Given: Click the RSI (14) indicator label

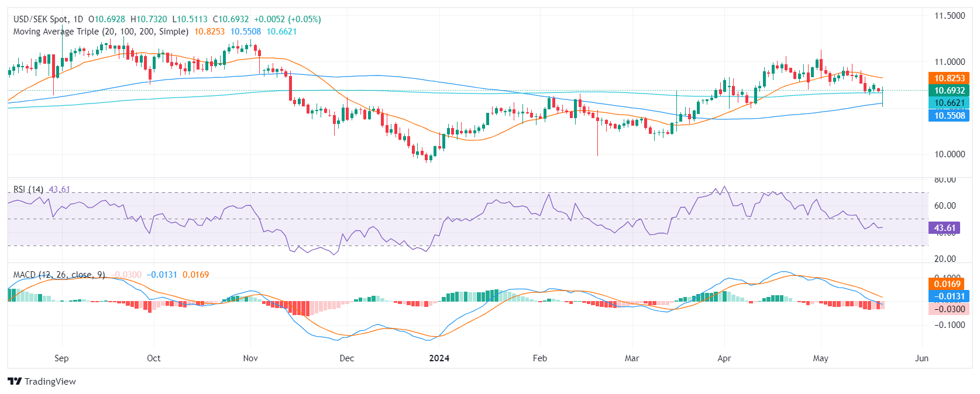Looking at the screenshot, I should point(28,189).
